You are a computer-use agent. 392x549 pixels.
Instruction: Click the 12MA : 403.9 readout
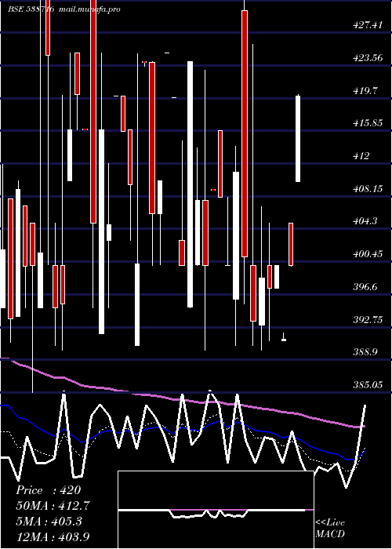(53, 536)
